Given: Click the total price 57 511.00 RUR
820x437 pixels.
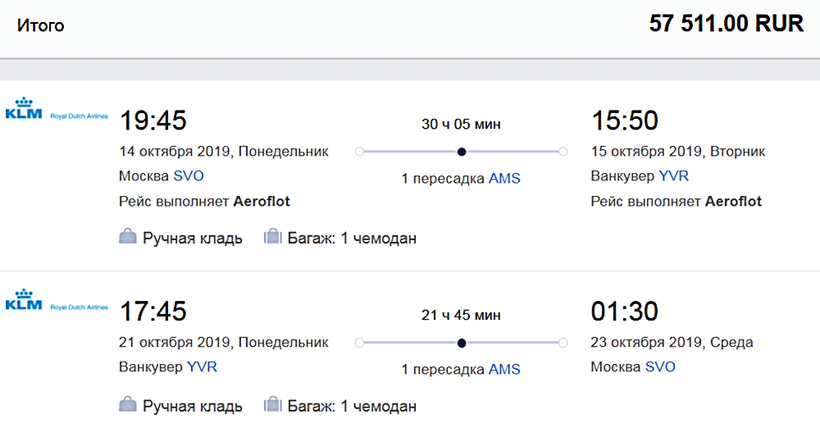Looking at the screenshot, I should [726, 24].
